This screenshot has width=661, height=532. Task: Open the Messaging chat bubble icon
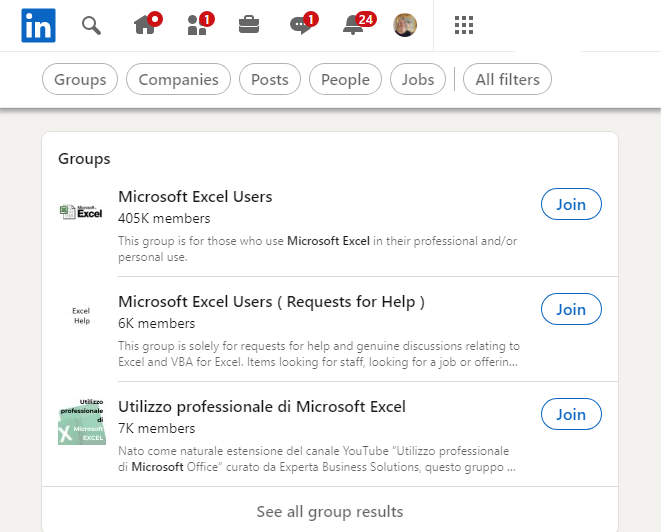tap(302, 25)
